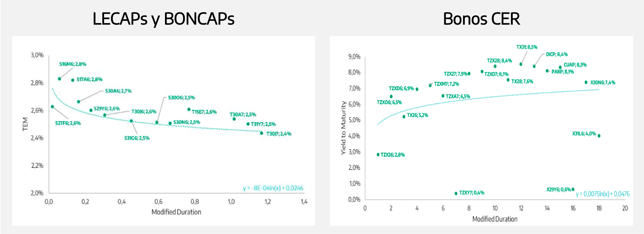Select the S17A6 data point marker
The width and height of the screenshot is (644, 234).
pyautogui.click(x=73, y=80)
